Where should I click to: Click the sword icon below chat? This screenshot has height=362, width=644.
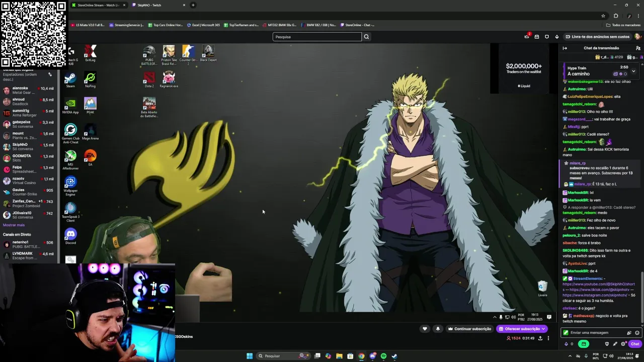615,344
